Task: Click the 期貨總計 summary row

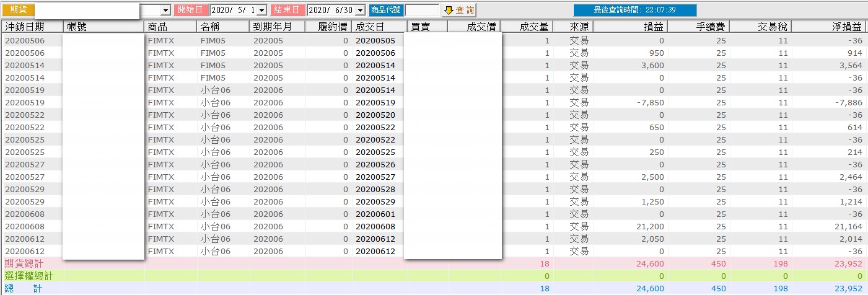Action: click(434, 263)
